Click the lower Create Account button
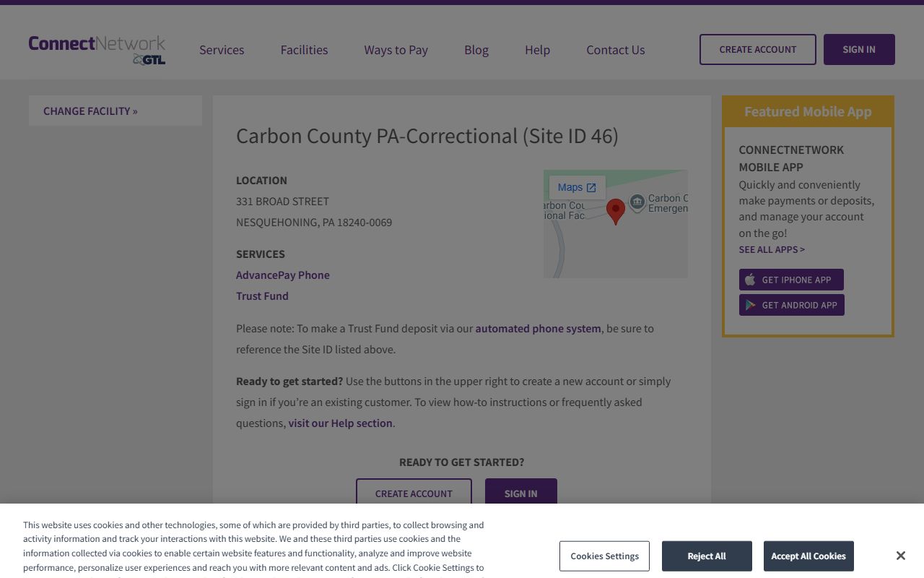 tap(414, 493)
